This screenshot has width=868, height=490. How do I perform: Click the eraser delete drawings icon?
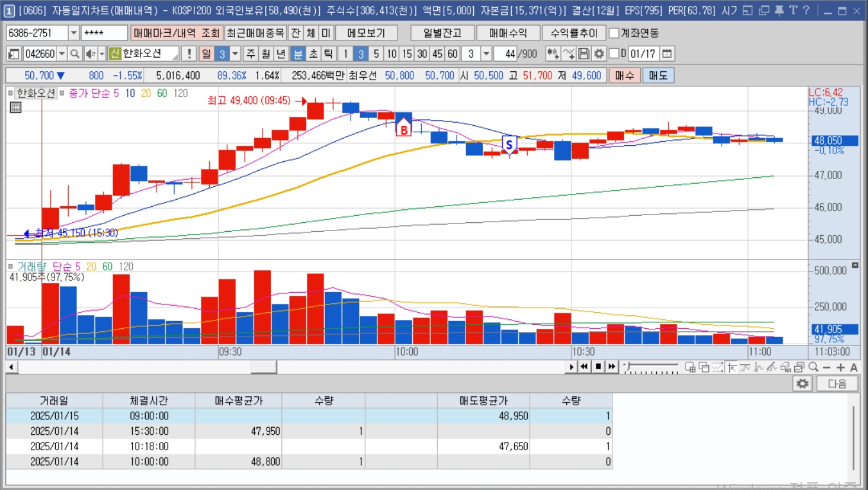pyautogui.click(x=786, y=367)
